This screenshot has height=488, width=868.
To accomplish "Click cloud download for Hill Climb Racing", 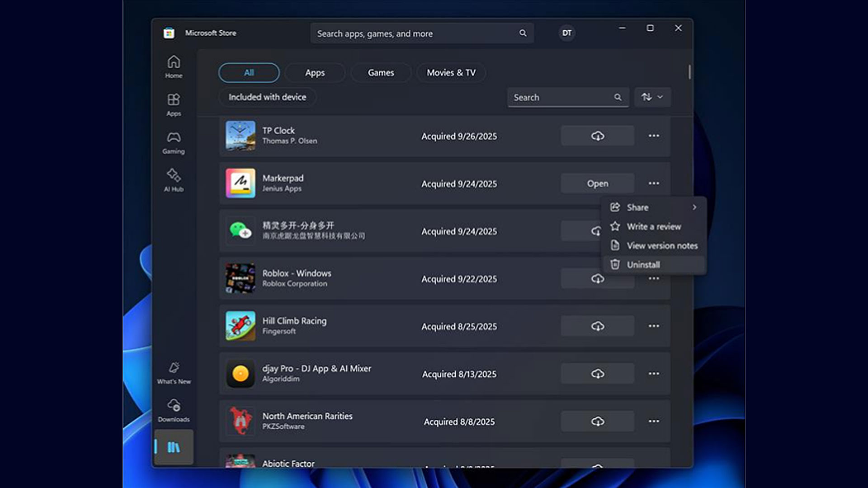I will (597, 326).
